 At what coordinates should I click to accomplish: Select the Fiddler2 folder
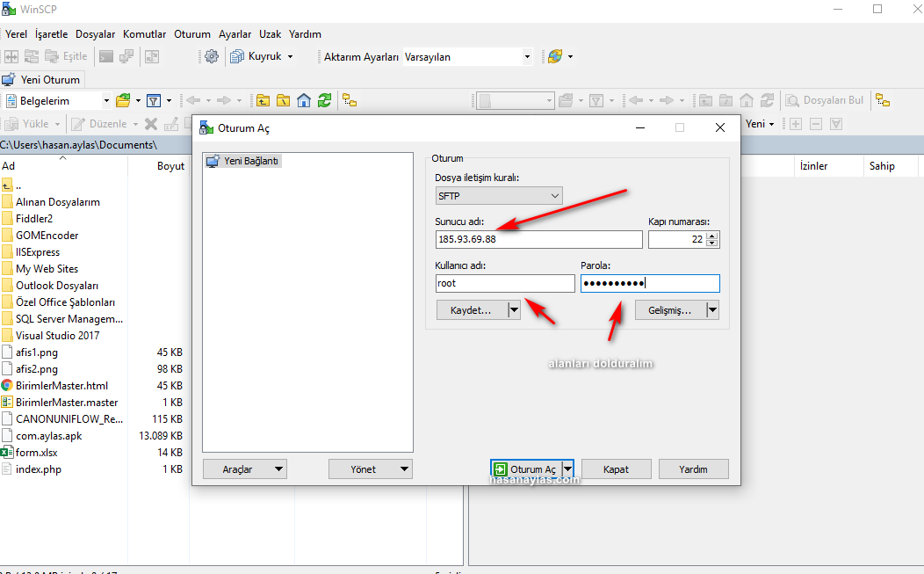click(34, 219)
